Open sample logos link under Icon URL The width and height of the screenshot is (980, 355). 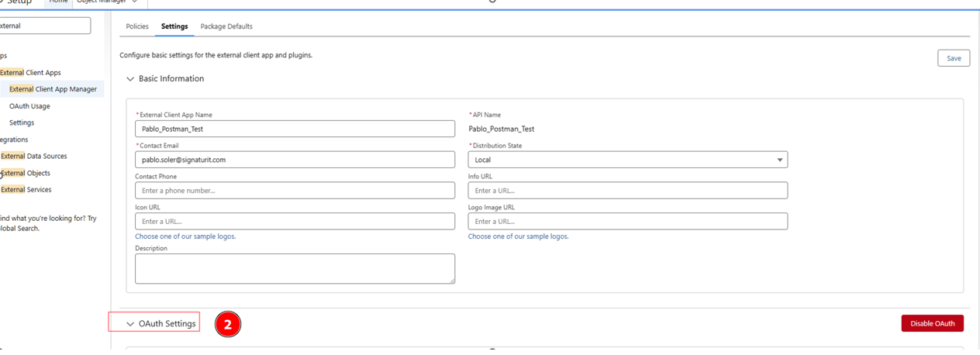pos(185,236)
